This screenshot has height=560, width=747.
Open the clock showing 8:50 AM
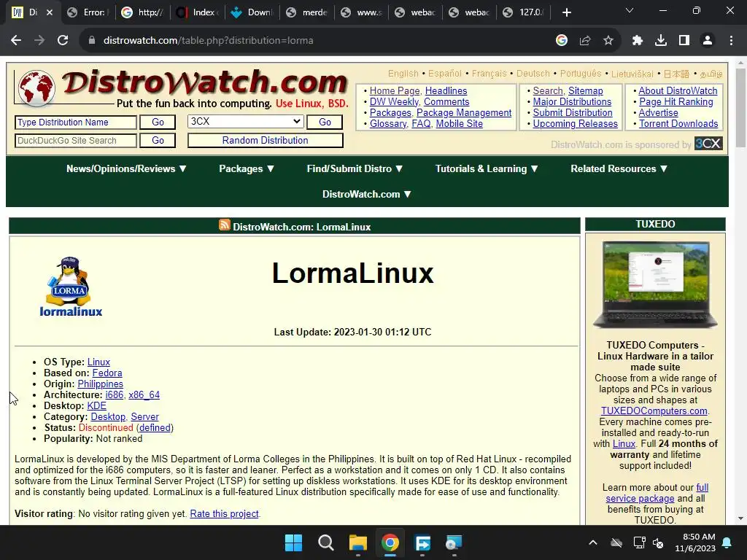coord(695,542)
